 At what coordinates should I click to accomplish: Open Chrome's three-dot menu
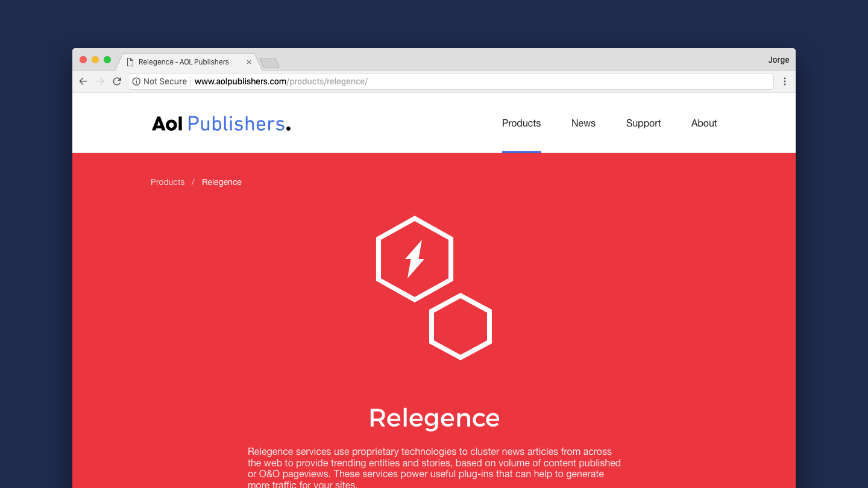pyautogui.click(x=784, y=81)
